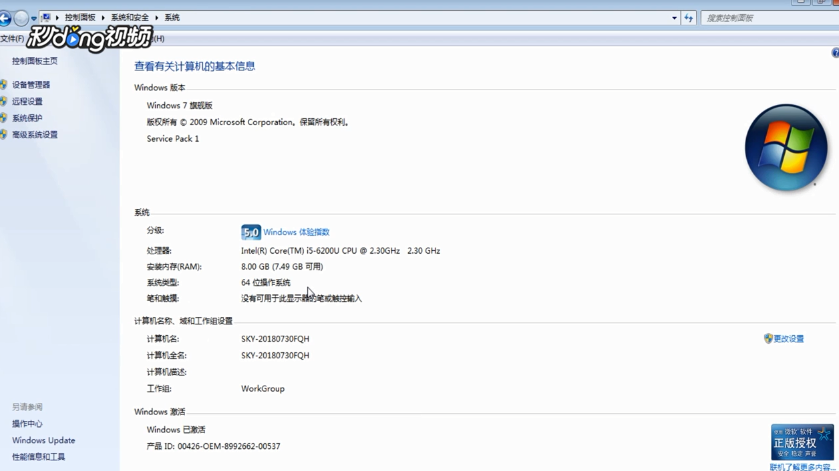Open 远程设置 link
This screenshot has height=471, width=839.
click(27, 101)
